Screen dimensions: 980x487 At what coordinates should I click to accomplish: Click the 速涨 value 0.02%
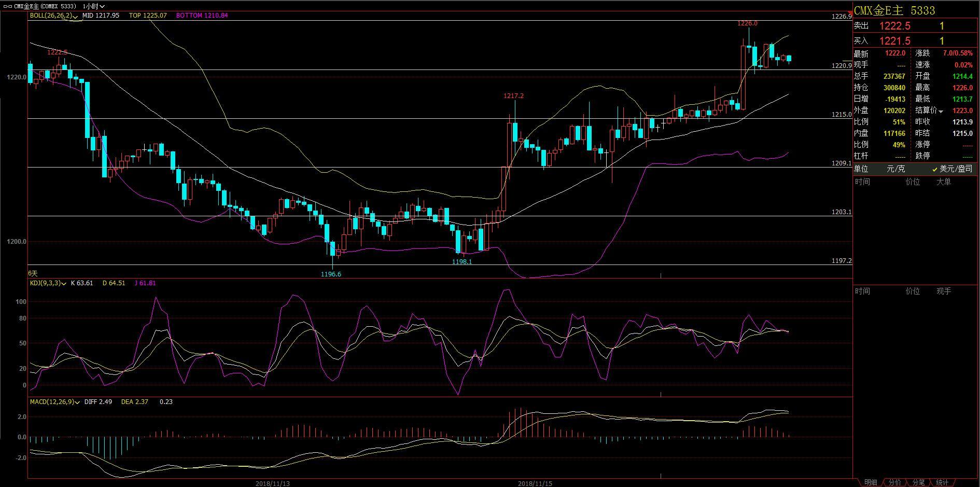963,65
